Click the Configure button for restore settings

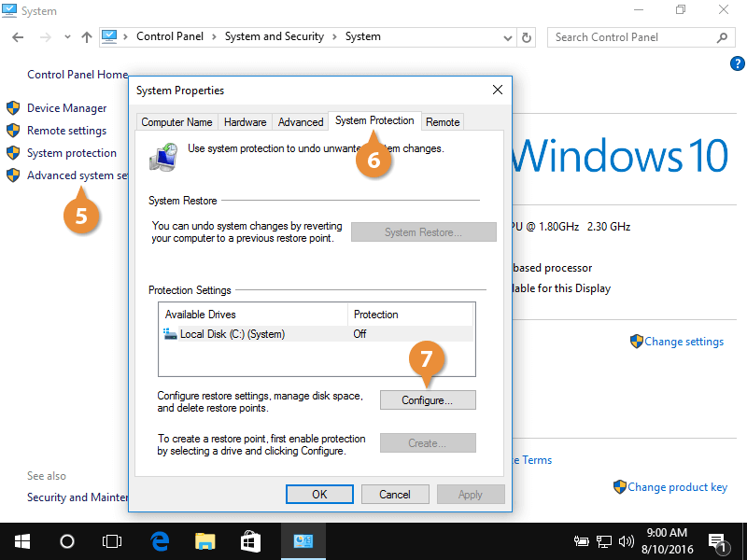(x=428, y=399)
